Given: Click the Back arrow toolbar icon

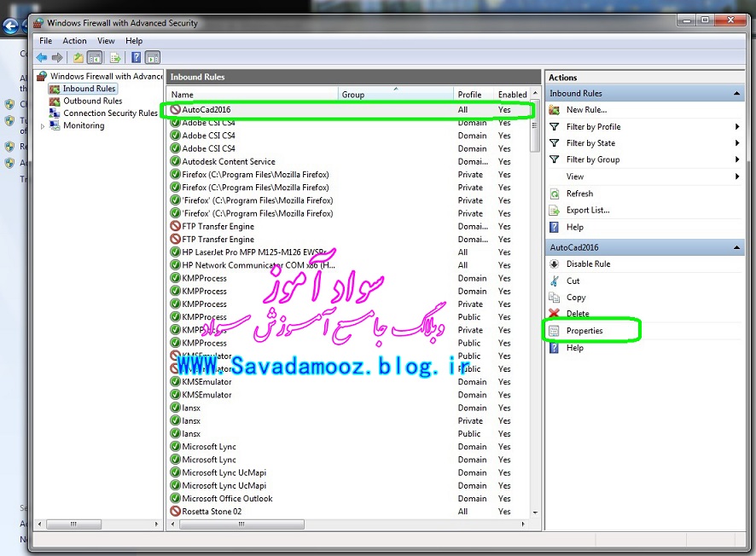Looking at the screenshot, I should tap(42, 58).
